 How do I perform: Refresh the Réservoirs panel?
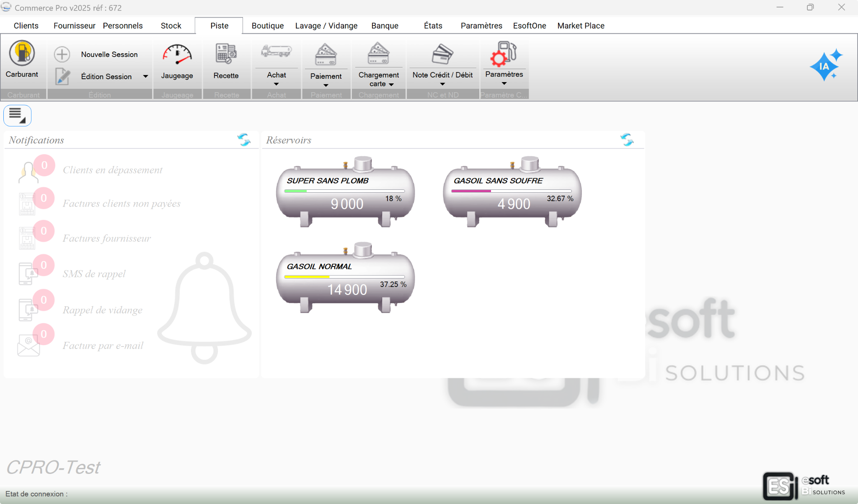[x=627, y=140]
